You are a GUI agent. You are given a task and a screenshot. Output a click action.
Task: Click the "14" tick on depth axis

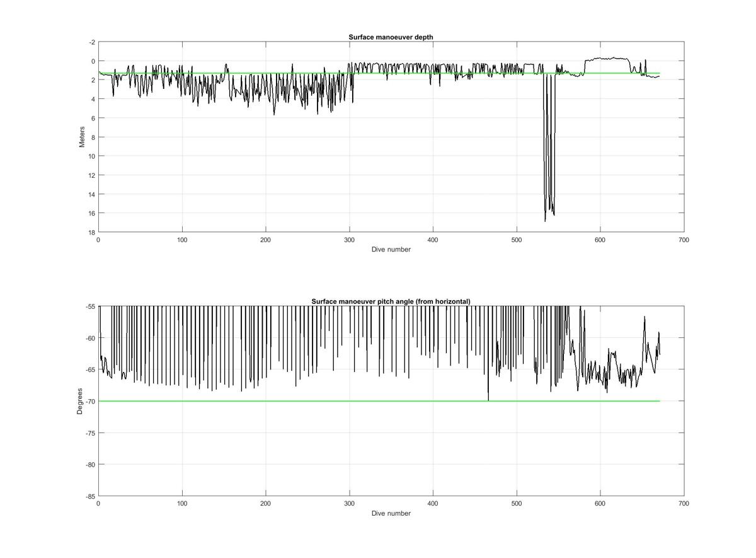tap(91, 194)
